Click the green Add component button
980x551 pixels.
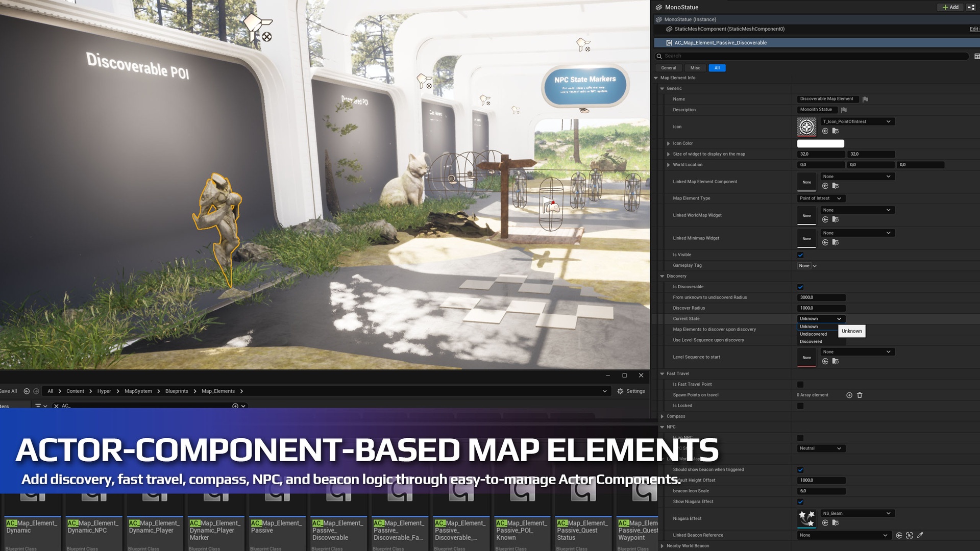[x=950, y=7]
